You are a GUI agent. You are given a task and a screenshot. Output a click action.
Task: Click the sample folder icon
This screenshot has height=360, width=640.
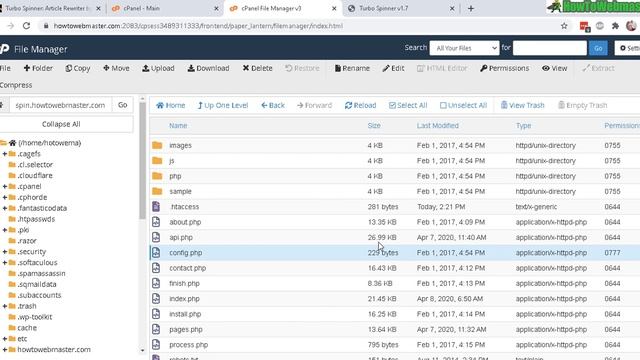click(x=157, y=191)
